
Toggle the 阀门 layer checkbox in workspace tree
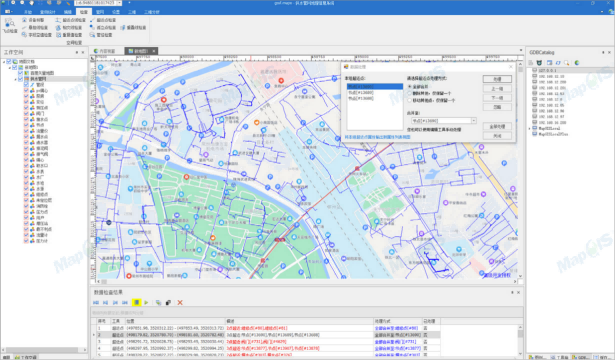(x=26, y=113)
